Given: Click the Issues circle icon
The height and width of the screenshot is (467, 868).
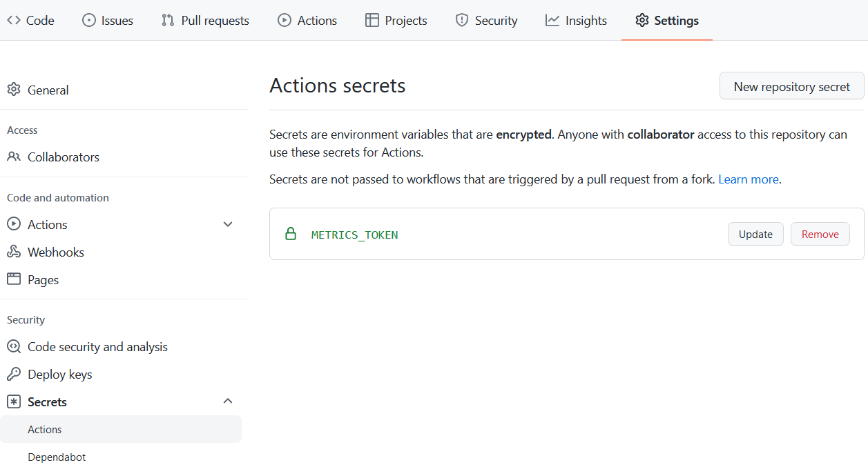Looking at the screenshot, I should 88,20.
